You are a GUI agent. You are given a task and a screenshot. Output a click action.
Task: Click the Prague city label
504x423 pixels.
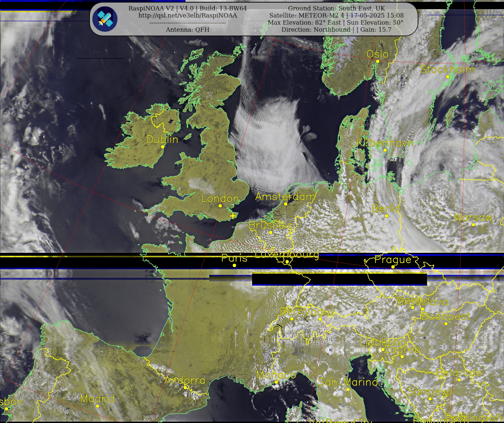[x=393, y=260]
